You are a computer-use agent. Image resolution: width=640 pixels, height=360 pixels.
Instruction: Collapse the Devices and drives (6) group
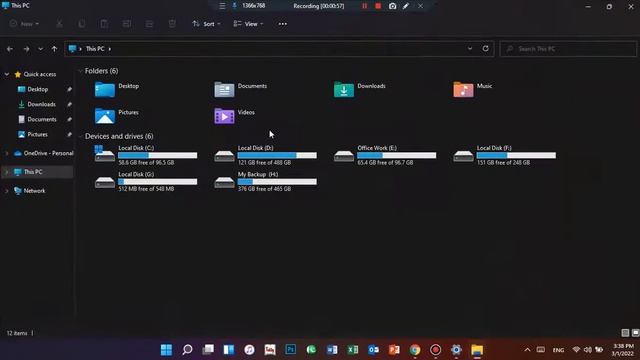(80, 136)
